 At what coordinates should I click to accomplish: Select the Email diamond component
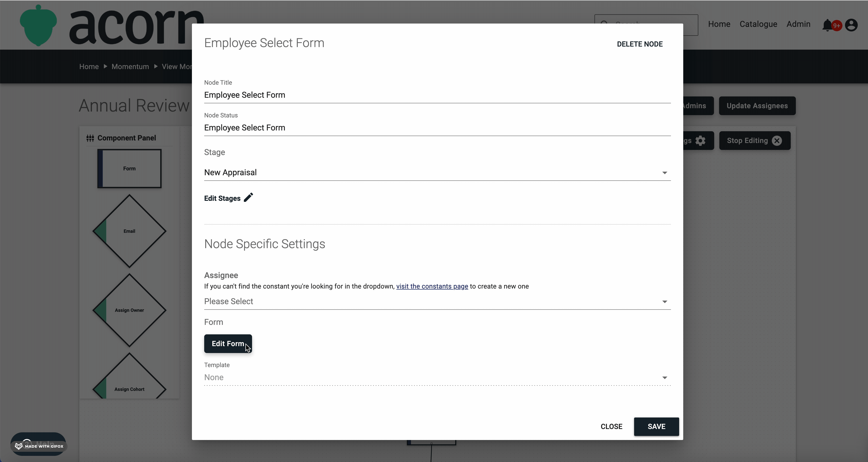129,231
